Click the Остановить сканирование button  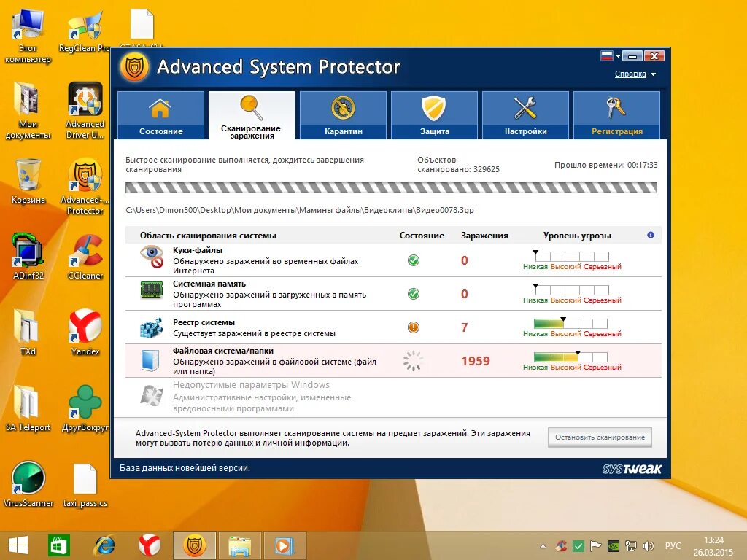600,437
